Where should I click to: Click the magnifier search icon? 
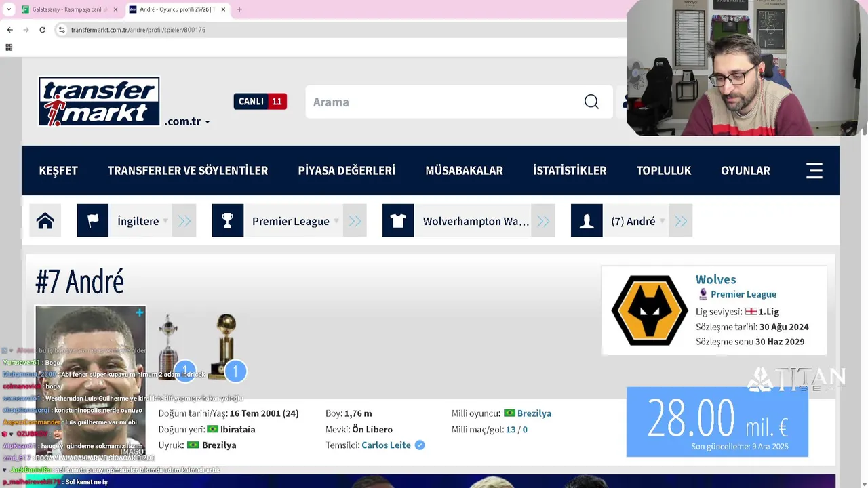coord(591,102)
